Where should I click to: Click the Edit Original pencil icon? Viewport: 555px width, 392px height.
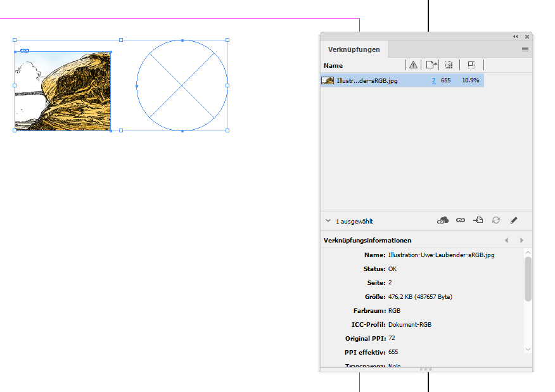(514, 220)
